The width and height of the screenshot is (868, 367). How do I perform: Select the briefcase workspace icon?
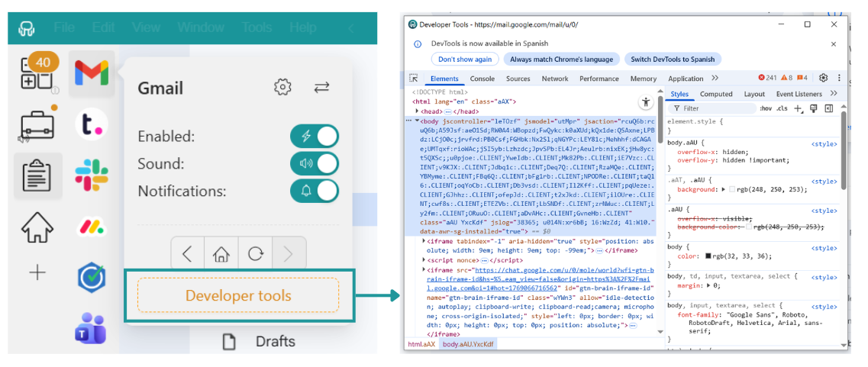(37, 125)
